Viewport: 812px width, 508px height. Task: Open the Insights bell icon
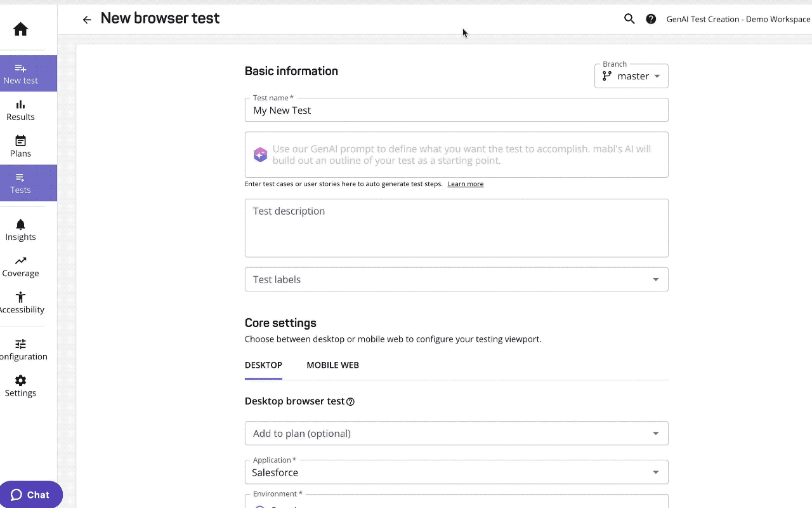[x=20, y=224]
